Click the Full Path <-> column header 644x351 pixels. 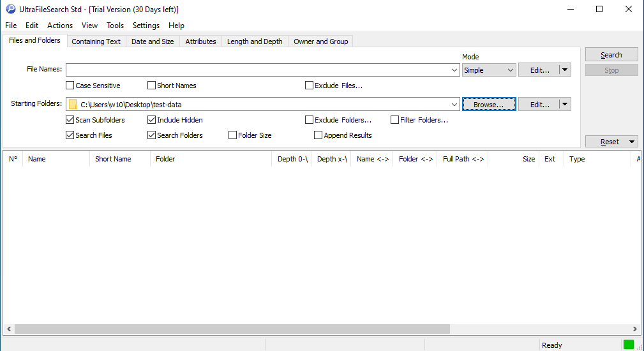click(463, 159)
